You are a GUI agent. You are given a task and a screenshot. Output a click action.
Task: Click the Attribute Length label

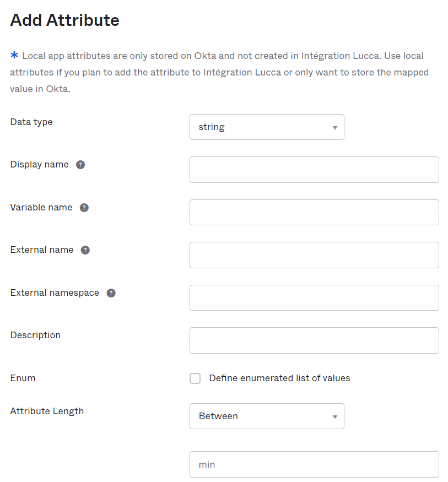[x=47, y=411]
